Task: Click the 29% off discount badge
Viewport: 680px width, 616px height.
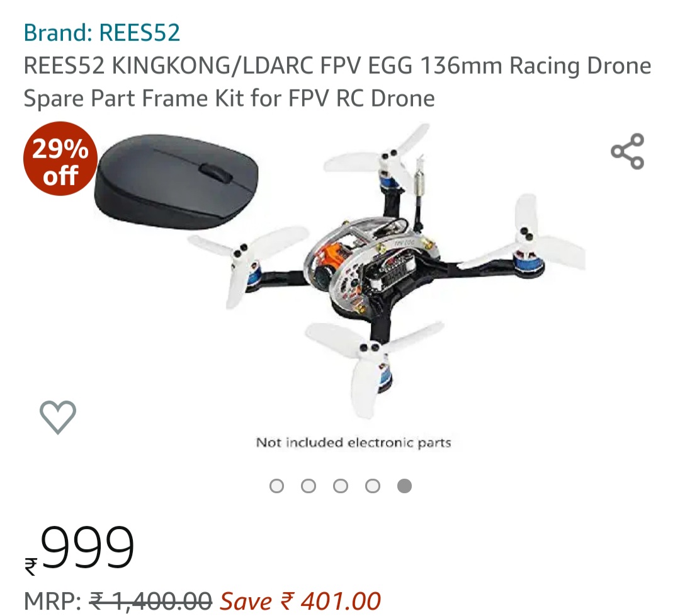Action: point(60,158)
